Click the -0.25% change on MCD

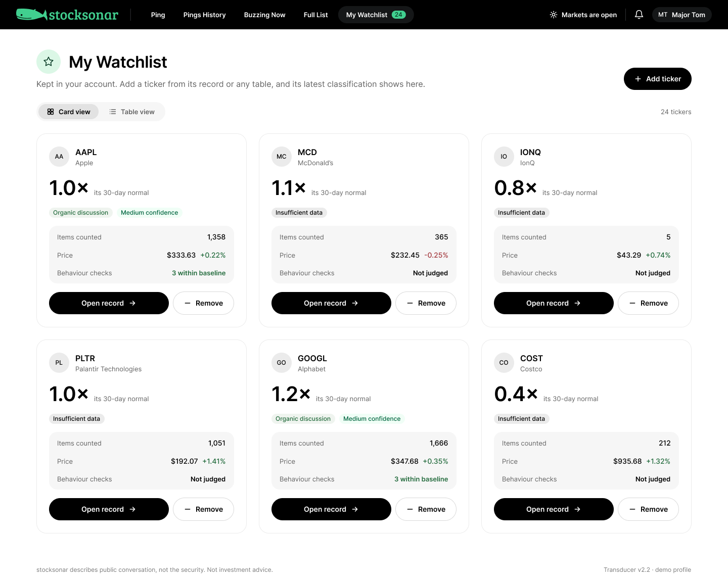click(436, 255)
